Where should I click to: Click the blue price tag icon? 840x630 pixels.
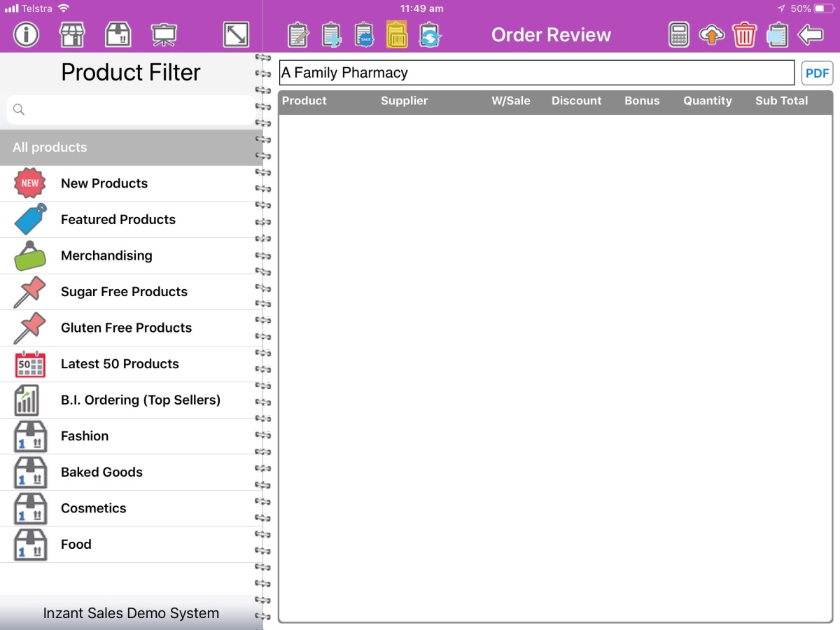coord(30,219)
